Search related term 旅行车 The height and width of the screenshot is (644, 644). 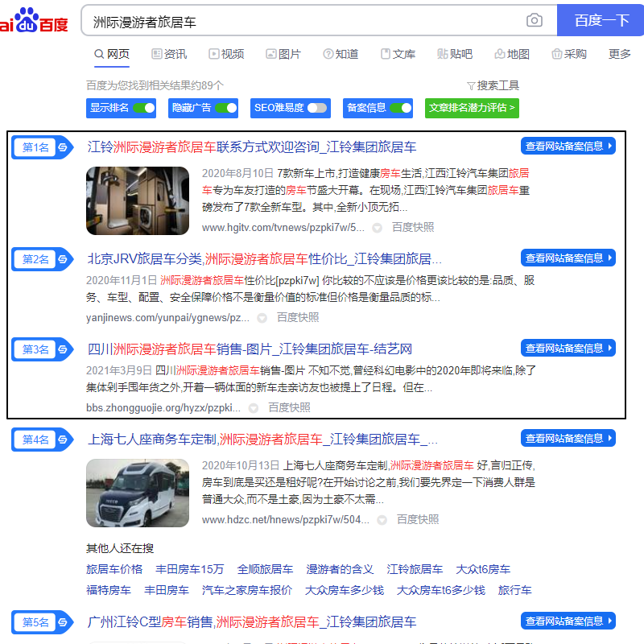(514, 590)
